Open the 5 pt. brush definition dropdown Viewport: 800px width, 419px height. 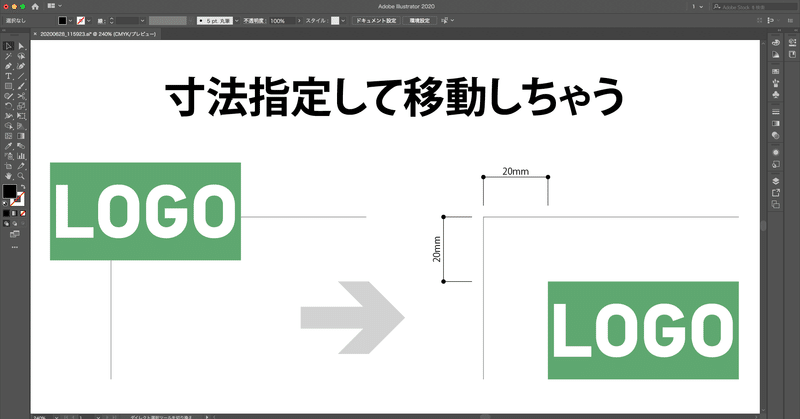237,21
